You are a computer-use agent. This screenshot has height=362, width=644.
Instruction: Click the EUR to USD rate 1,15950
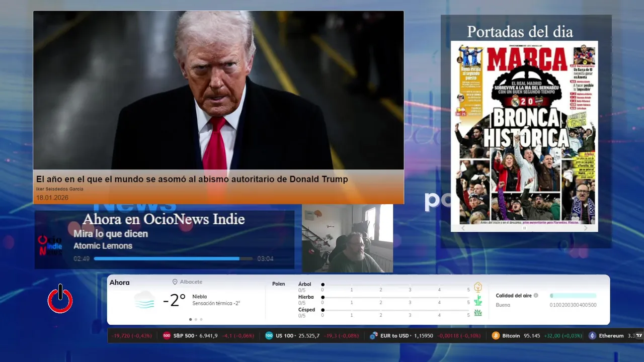click(x=424, y=336)
